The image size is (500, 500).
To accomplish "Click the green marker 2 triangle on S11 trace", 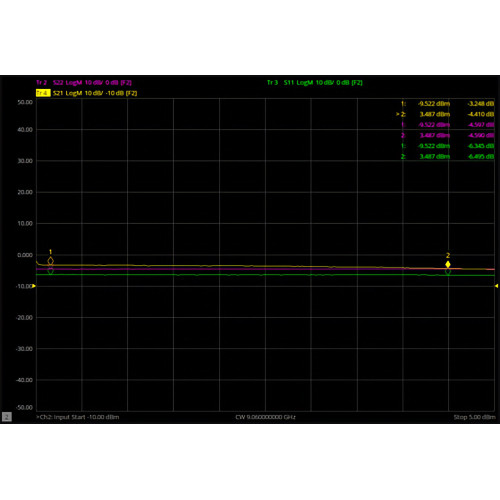I will 448,272.
